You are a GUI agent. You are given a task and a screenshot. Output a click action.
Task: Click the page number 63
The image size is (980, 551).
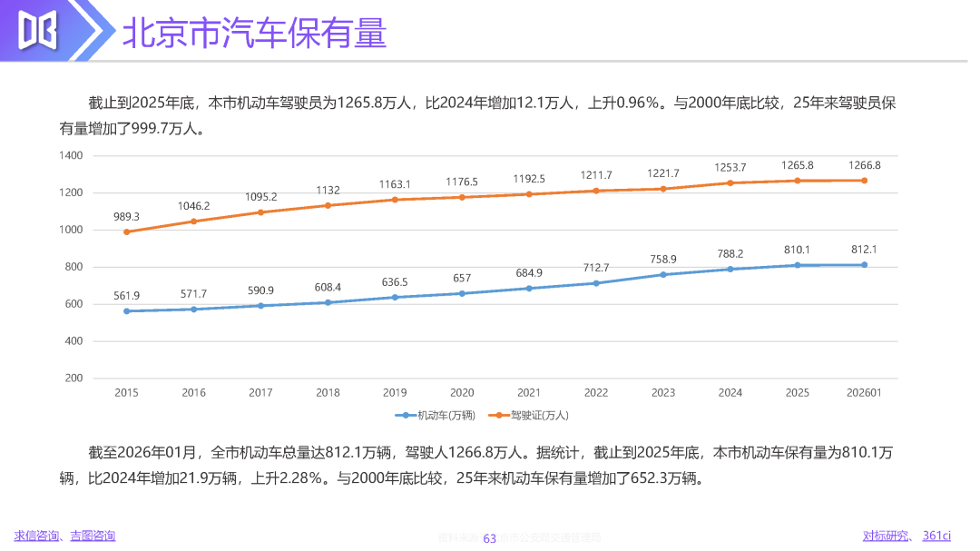point(490,538)
